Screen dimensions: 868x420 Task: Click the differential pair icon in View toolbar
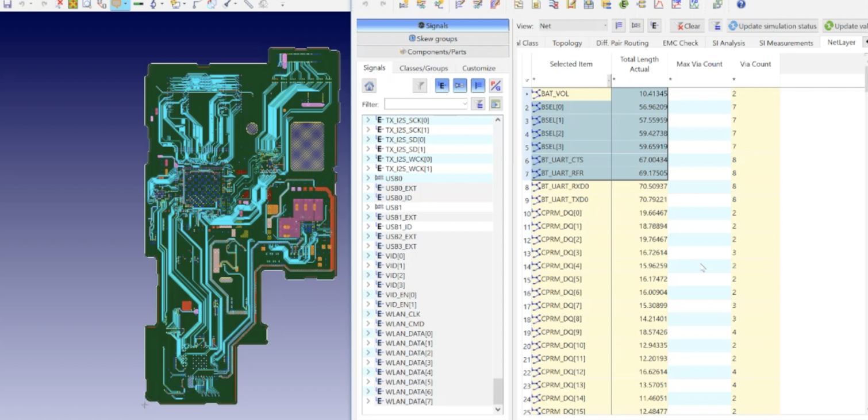[636, 26]
